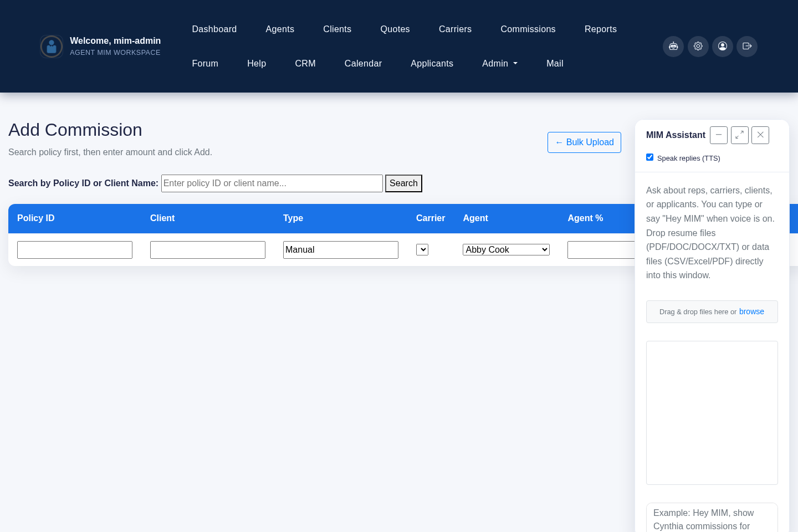Go to the Dashboard menu item

[x=214, y=29]
